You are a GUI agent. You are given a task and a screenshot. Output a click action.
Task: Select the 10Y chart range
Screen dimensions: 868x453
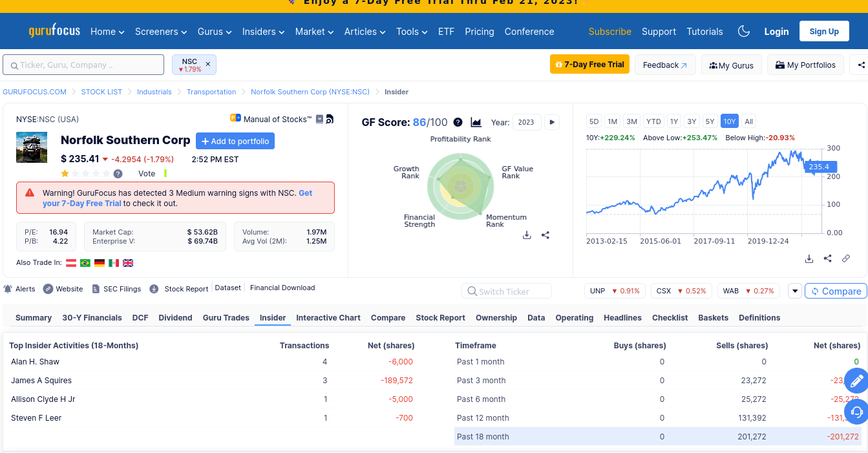tap(730, 121)
